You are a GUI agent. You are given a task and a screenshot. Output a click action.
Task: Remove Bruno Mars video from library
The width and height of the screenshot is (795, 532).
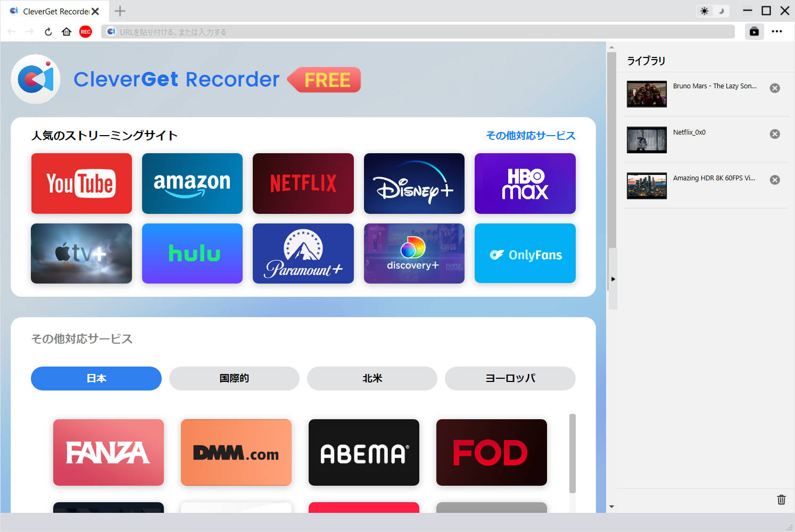coord(775,88)
